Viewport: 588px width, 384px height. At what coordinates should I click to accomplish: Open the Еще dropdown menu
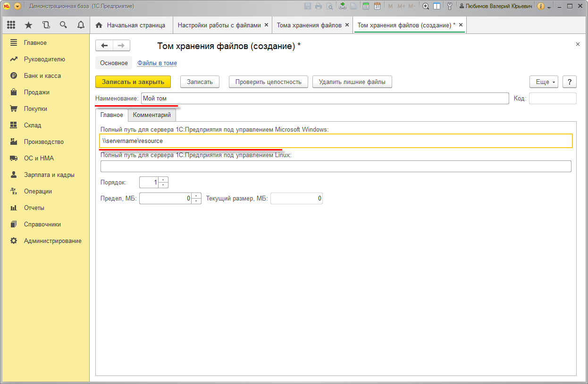pyautogui.click(x=544, y=82)
